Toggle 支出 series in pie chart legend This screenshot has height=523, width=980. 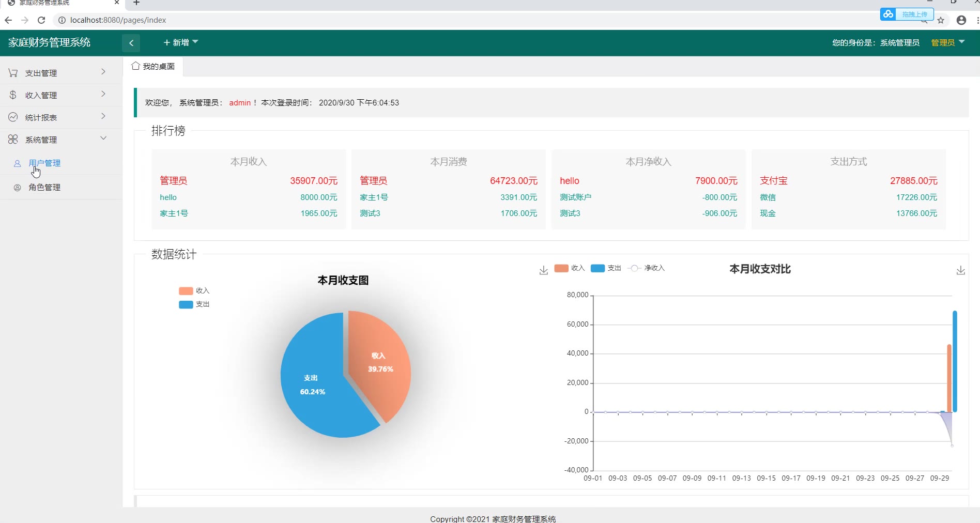point(194,304)
